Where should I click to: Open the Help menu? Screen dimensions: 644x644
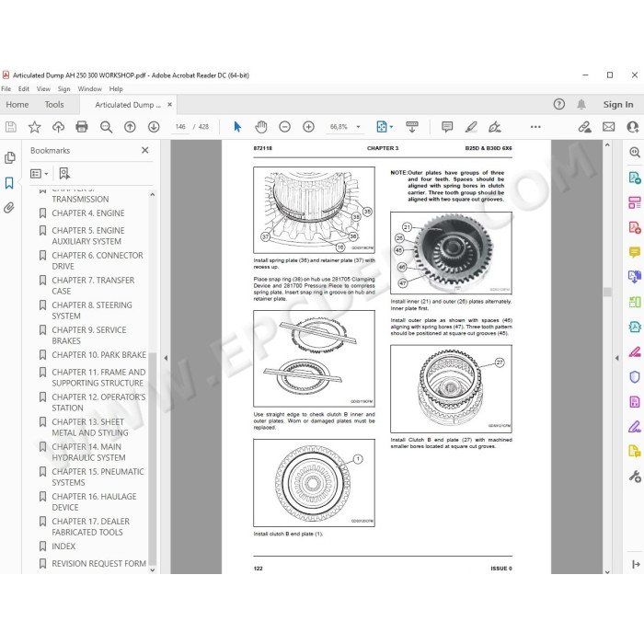point(116,88)
